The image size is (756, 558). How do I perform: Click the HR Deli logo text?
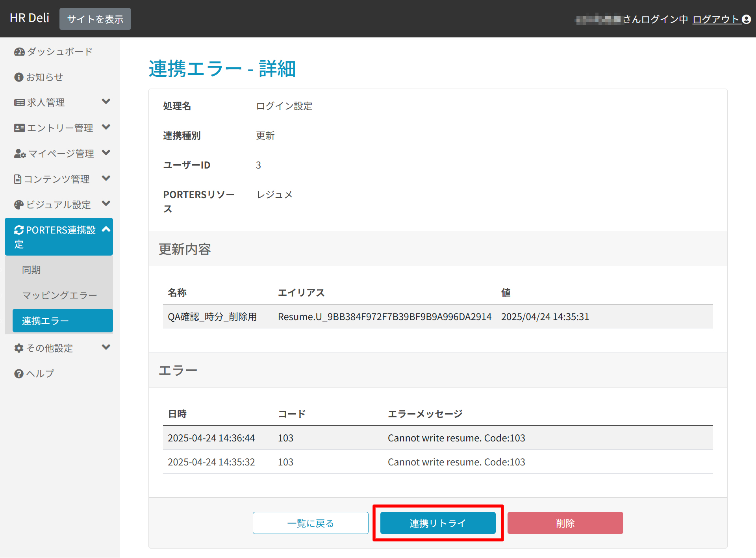(30, 18)
